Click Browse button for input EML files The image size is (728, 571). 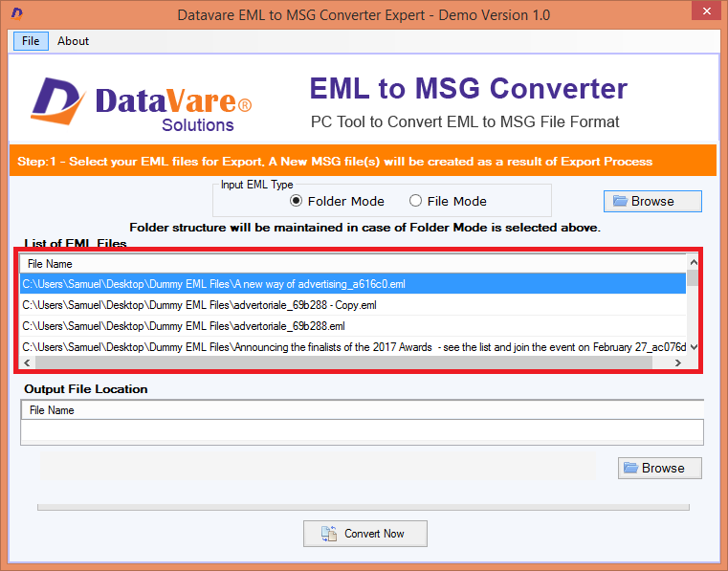coord(652,201)
